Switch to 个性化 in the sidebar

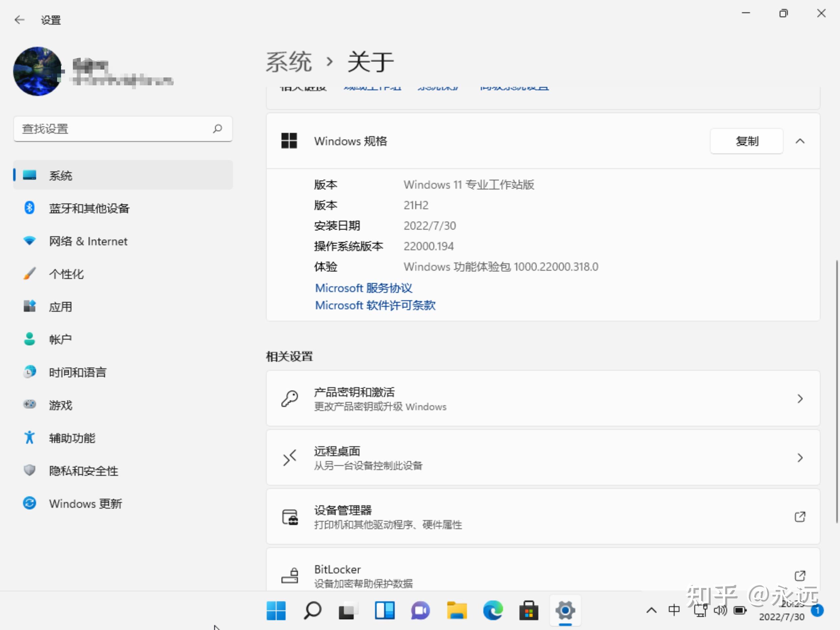coord(66,274)
